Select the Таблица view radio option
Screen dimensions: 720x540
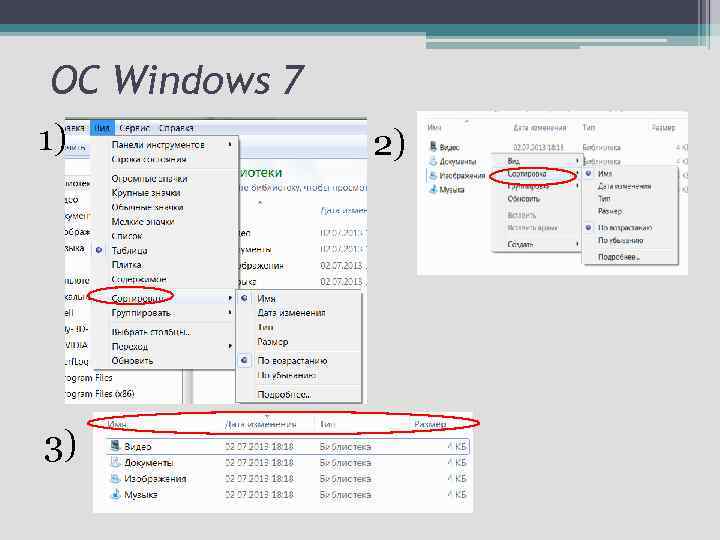pyautogui.click(x=99, y=250)
